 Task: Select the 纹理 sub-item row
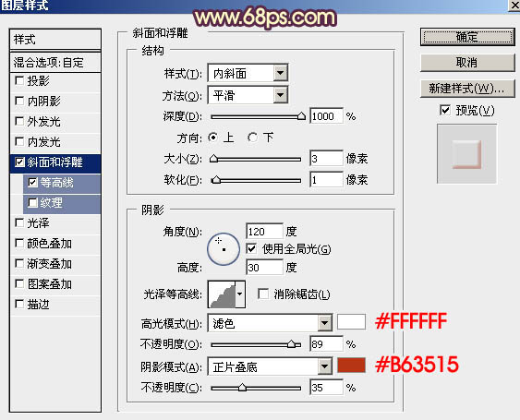pos(62,203)
